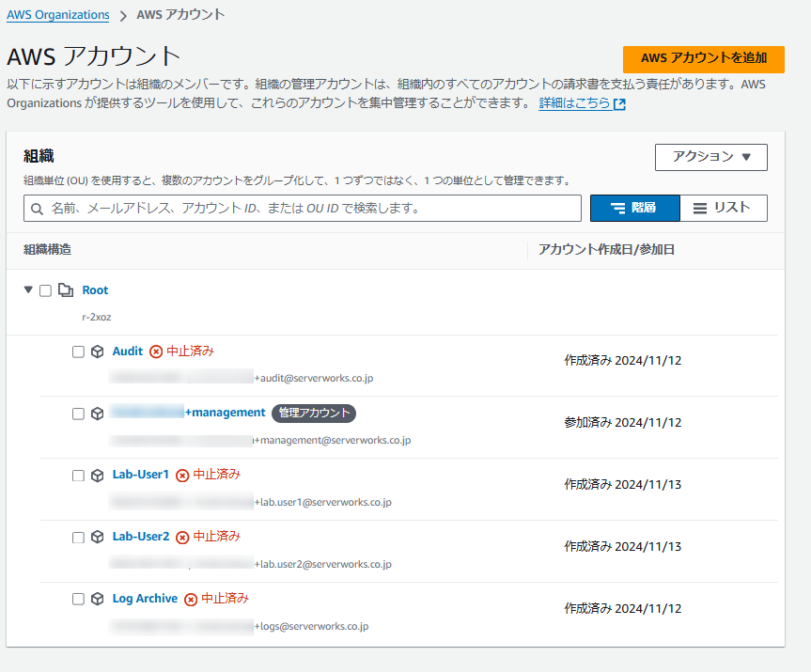
Task: Click Audit's 作成済み 2024/11/12 date
Action: [x=623, y=361]
